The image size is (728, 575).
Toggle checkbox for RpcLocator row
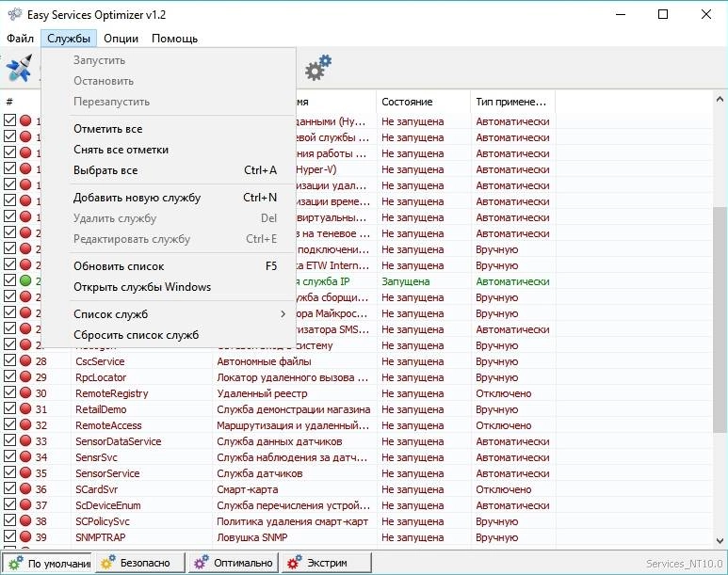pyautogui.click(x=9, y=376)
